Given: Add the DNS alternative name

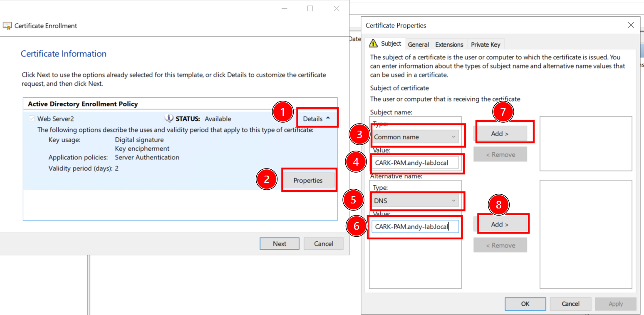Looking at the screenshot, I should click(x=500, y=224).
